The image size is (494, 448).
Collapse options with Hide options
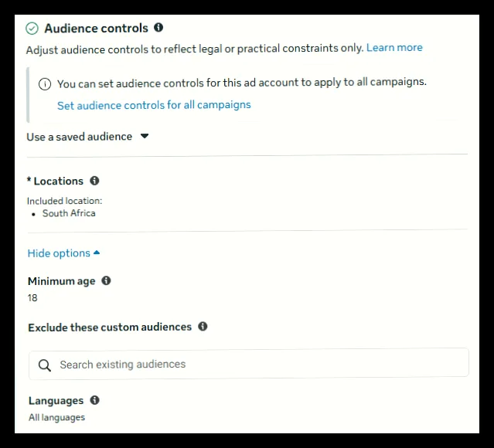[x=63, y=253]
